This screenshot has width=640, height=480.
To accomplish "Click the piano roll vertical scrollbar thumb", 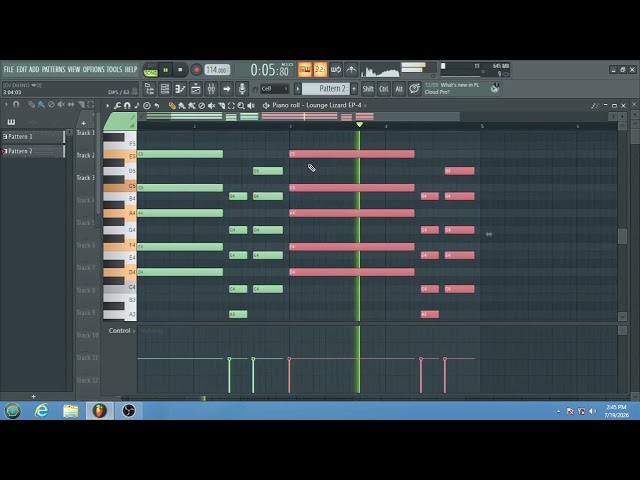I will point(622,236).
